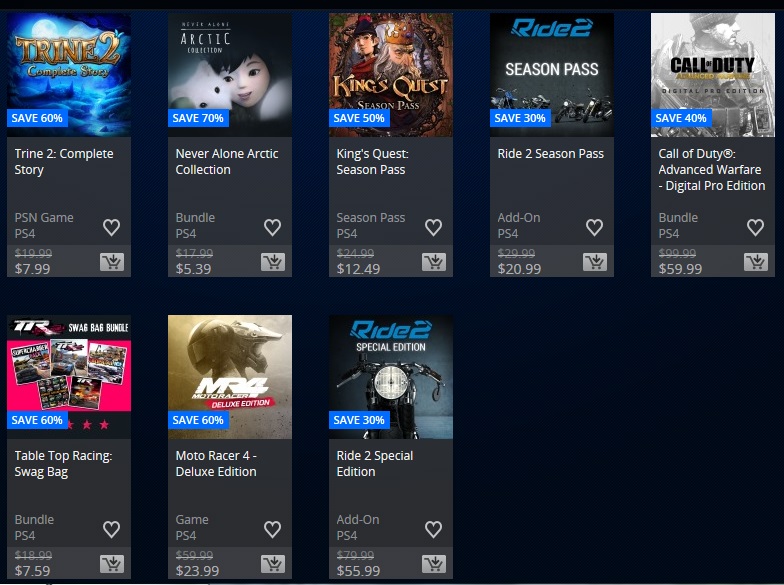784x585 pixels.
Task: Add Ride 2 Special Edition to cart
Action: click(x=434, y=564)
